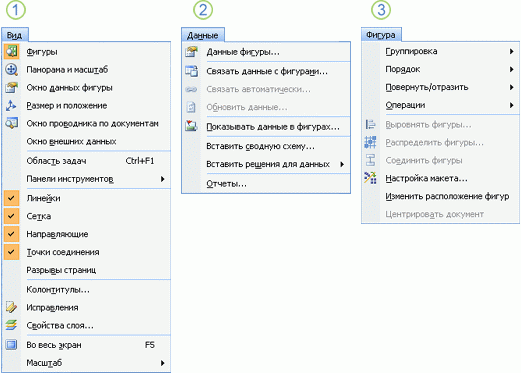Click the Настройка макета icon
The width and height of the screenshot is (521, 373).
pyautogui.click(x=371, y=178)
